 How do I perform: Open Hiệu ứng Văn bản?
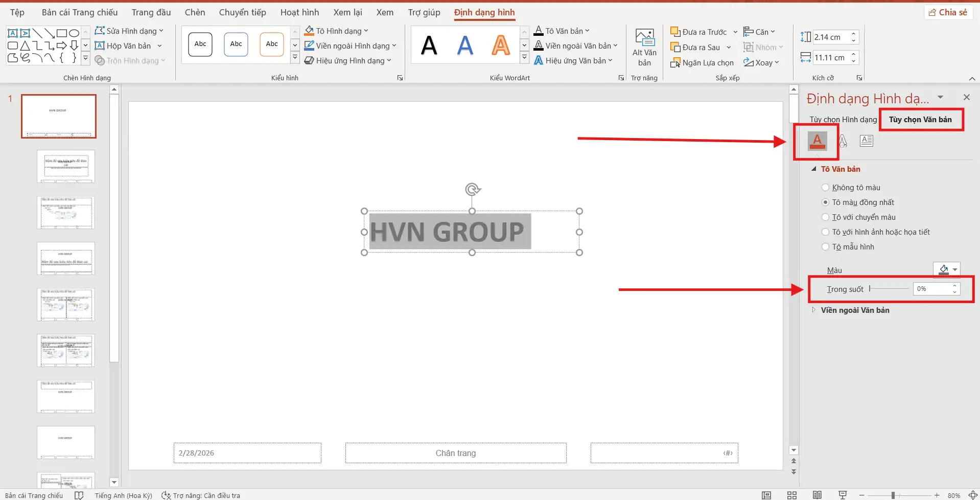click(574, 60)
